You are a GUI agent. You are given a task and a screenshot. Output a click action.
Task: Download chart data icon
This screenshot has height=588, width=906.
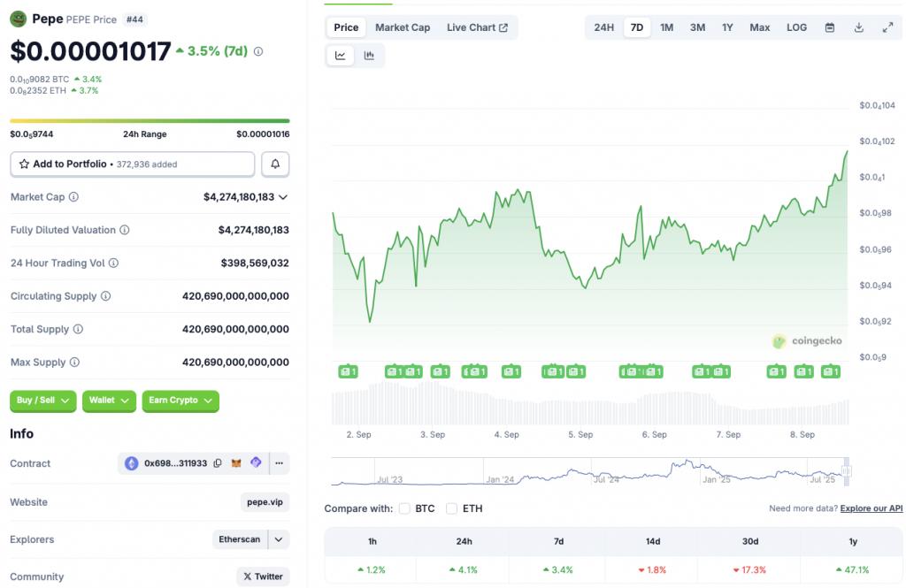point(858,27)
